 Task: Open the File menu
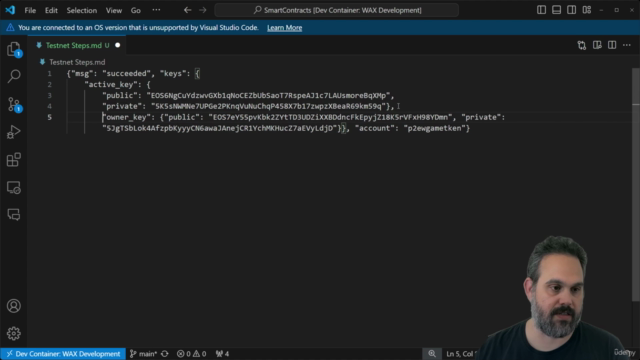30,10
